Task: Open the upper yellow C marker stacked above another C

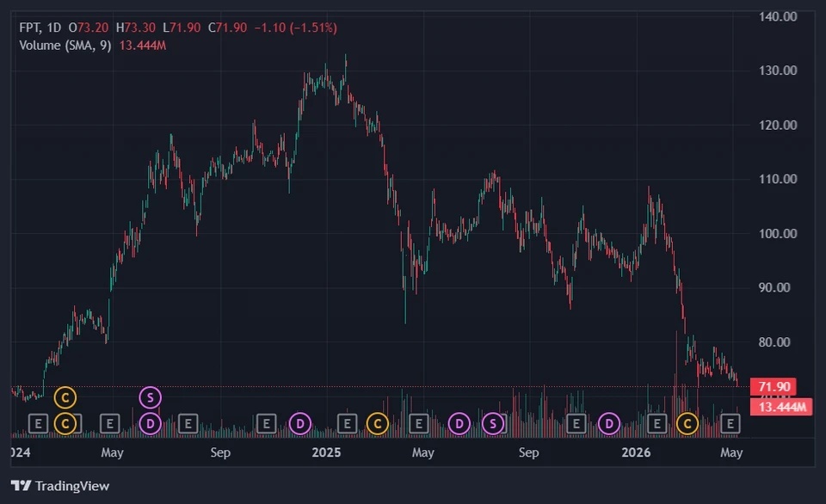Action: click(x=65, y=397)
